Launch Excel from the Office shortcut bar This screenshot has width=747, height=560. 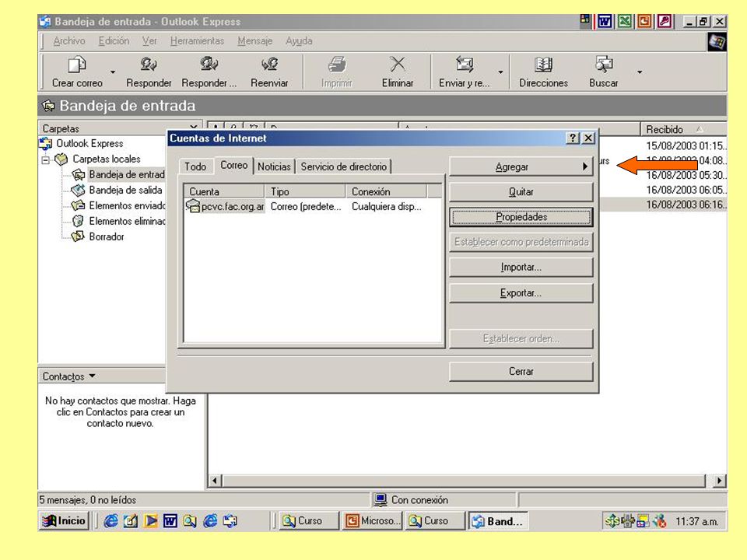point(625,22)
